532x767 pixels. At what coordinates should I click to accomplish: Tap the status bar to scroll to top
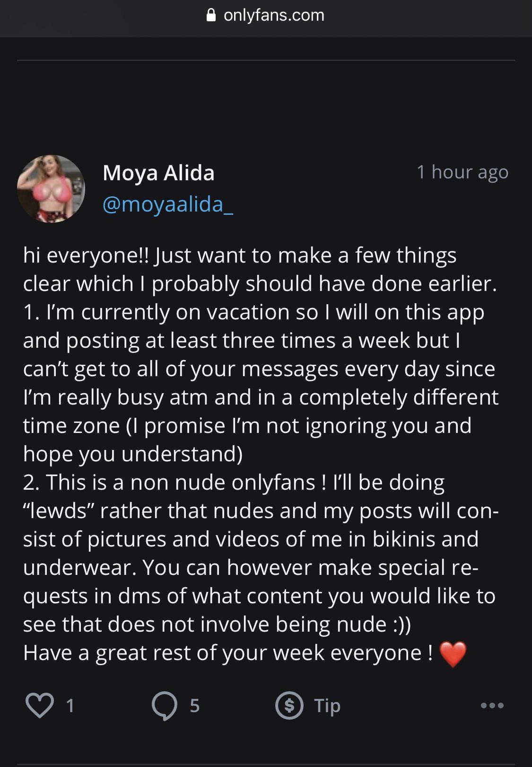266,5
